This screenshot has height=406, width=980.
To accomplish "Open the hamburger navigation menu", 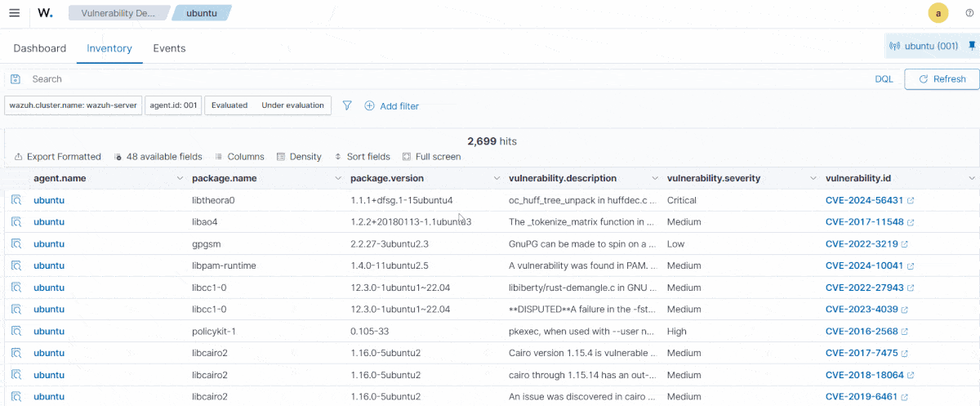I will tap(14, 13).
